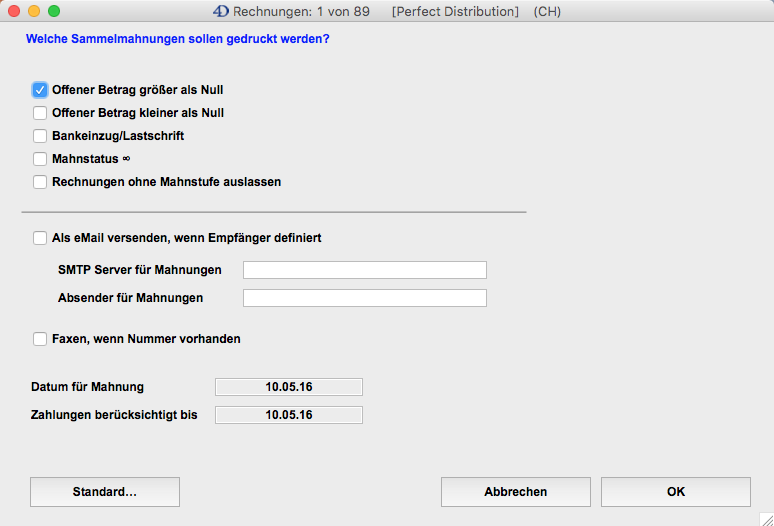
Task: Click the SMTP Server für Mahnungen field
Action: pos(364,270)
